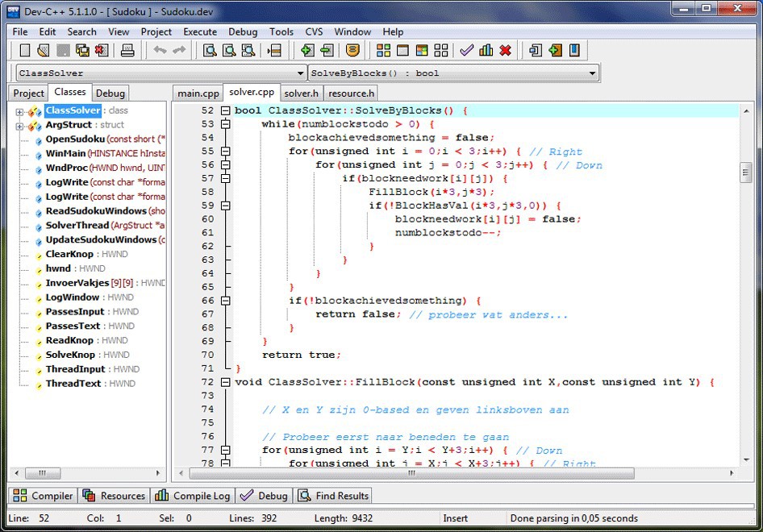Expand the ArgStruct struct node
763x532 pixels.
click(19, 126)
